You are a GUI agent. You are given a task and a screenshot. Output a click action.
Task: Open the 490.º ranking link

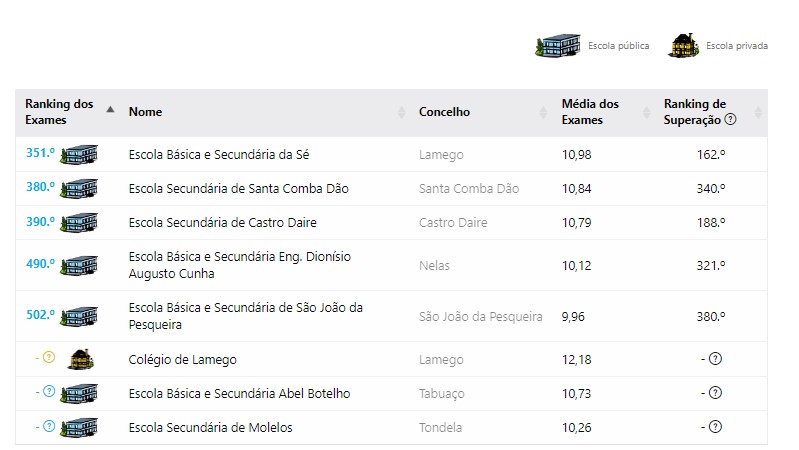click(40, 264)
